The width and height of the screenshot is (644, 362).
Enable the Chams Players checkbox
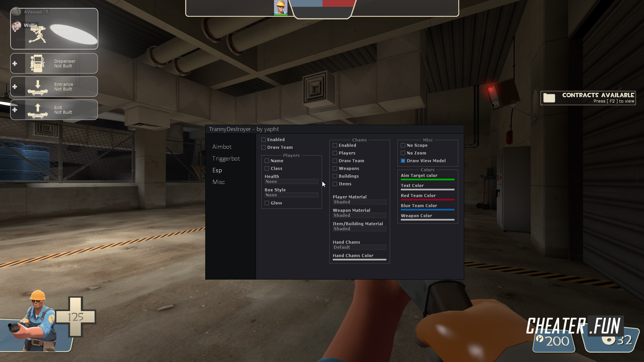point(335,153)
